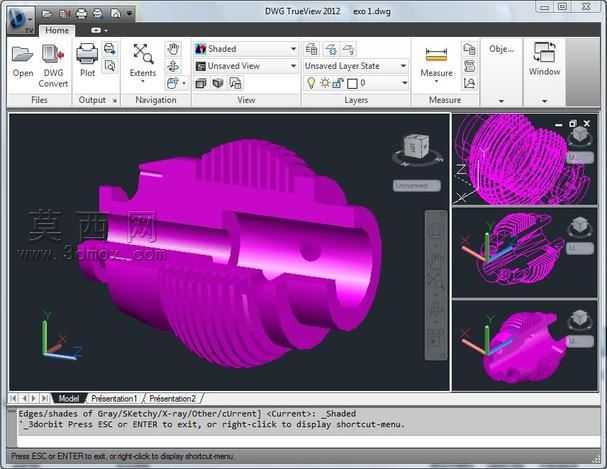Click the Window switch button
This screenshot has width=607, height=469.
tap(544, 59)
